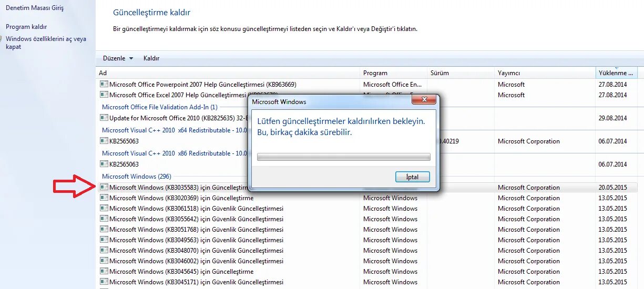Click Microsoft Windows program cell in KB3020369 row

tap(390, 198)
